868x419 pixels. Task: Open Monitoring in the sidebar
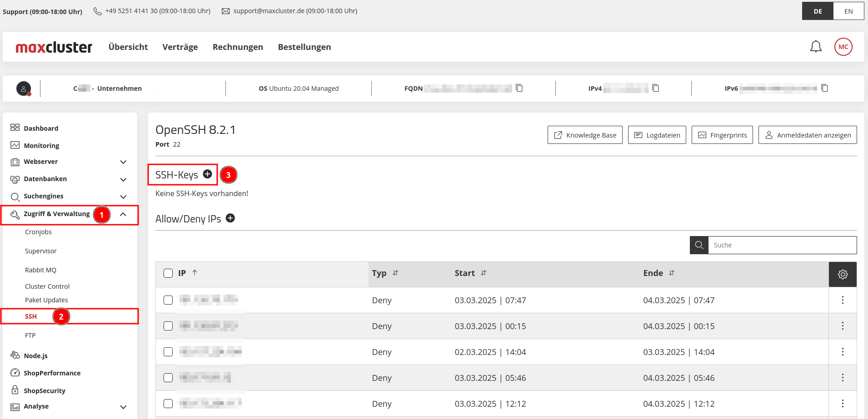point(41,146)
